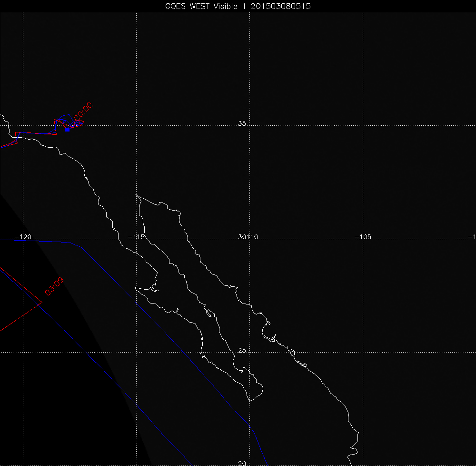This screenshot has width=476, height=466.
Task: Click the grid intersection at 35 and -115
Action: pyautogui.click(x=137, y=126)
